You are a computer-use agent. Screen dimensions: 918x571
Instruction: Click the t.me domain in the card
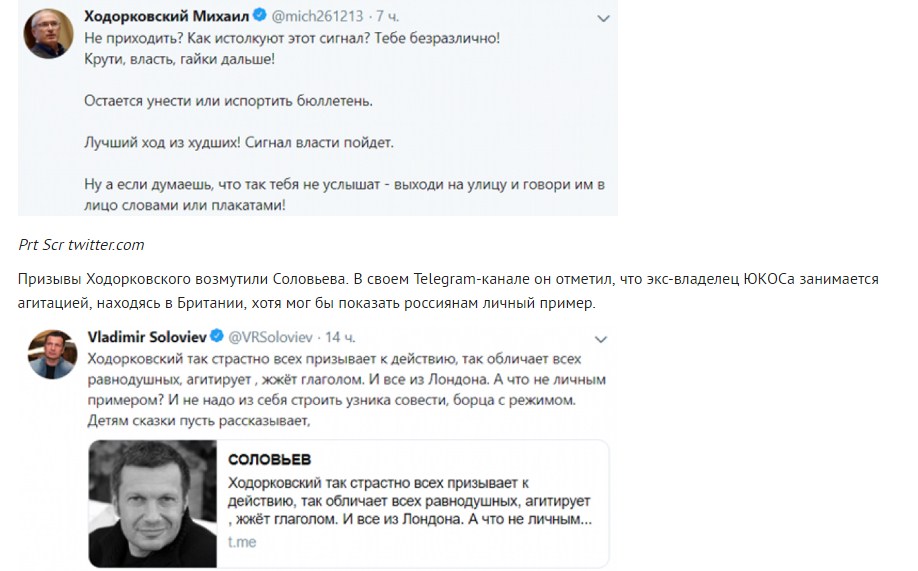point(242,542)
